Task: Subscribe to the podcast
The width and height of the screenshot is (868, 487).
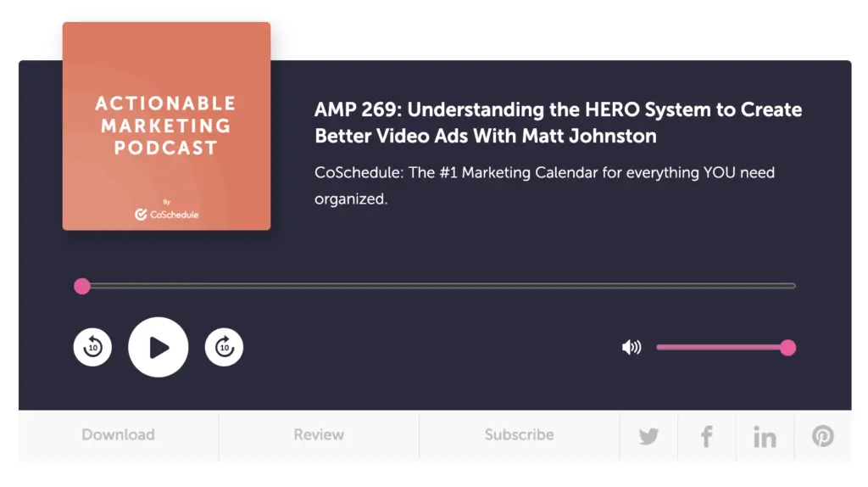Action: [x=519, y=435]
